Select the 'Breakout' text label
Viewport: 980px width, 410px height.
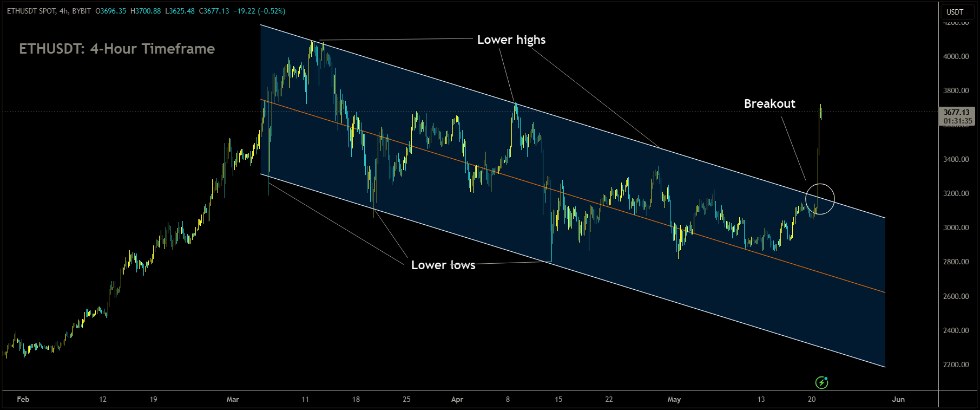pyautogui.click(x=769, y=103)
